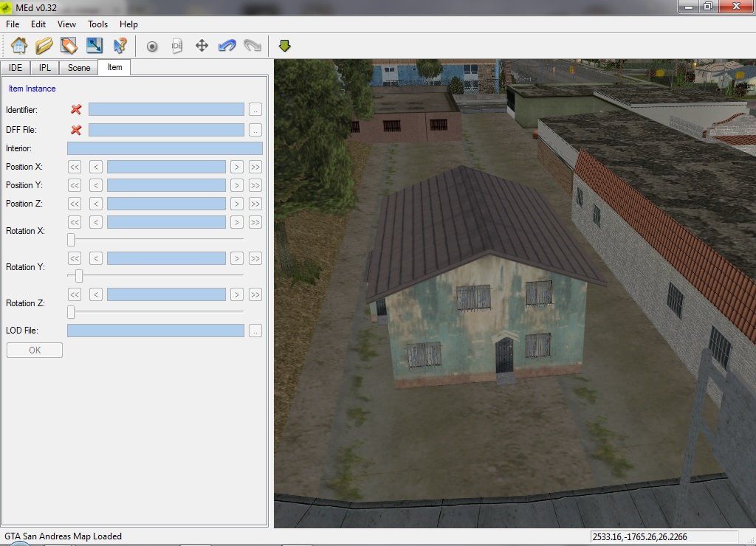Select the Item tab
This screenshot has width=756, height=546.
[114, 67]
